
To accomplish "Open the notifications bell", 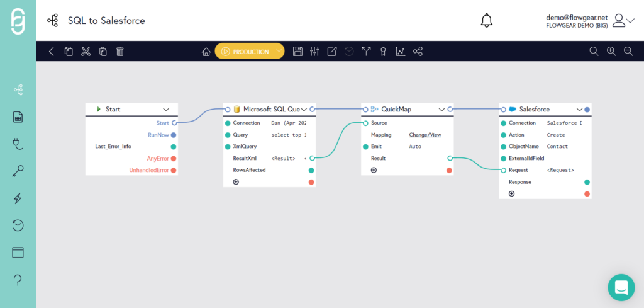I will pyautogui.click(x=486, y=20).
